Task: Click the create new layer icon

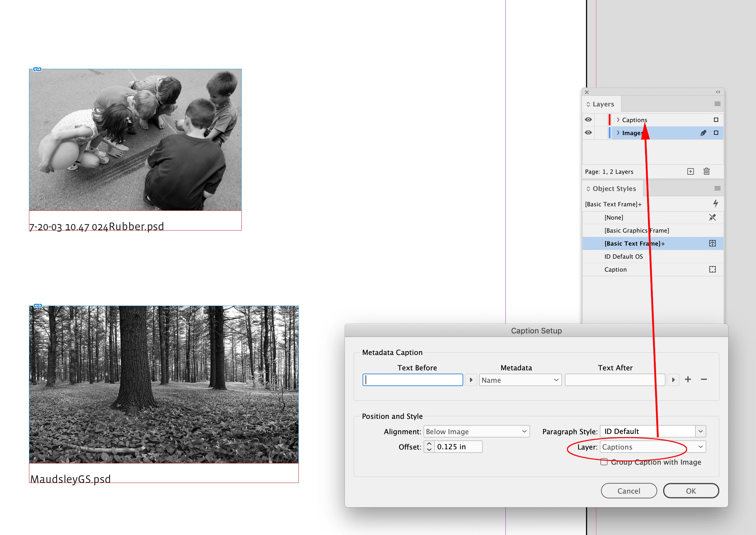Action: [x=690, y=171]
